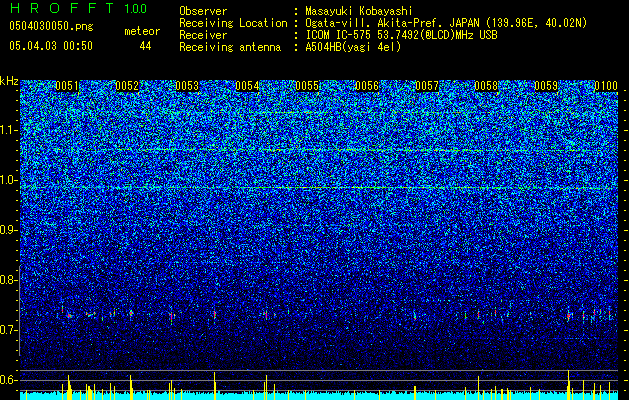
Task: Click the 0052 time marker
Action: pyautogui.click(x=127, y=86)
